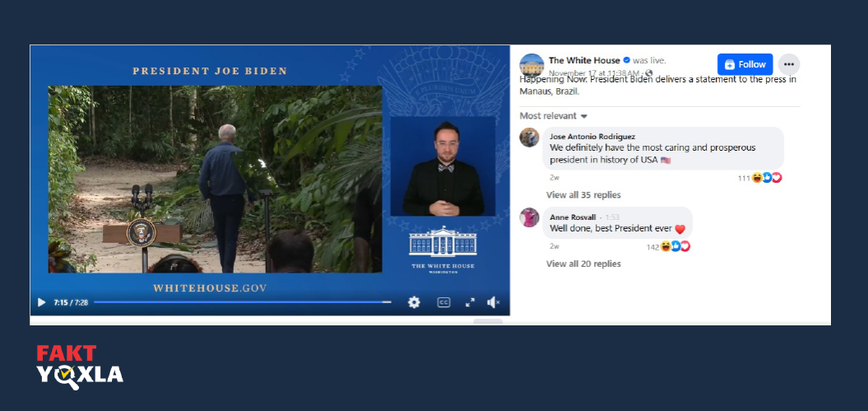Viewport: 868px width, 411px height.
Task: Follow The White House page
Action: click(x=745, y=64)
